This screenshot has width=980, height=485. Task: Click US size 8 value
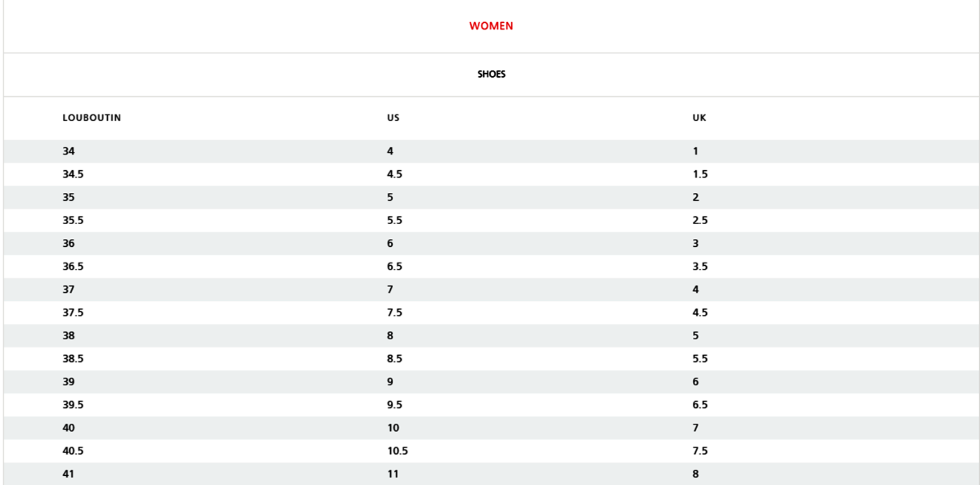(x=390, y=336)
